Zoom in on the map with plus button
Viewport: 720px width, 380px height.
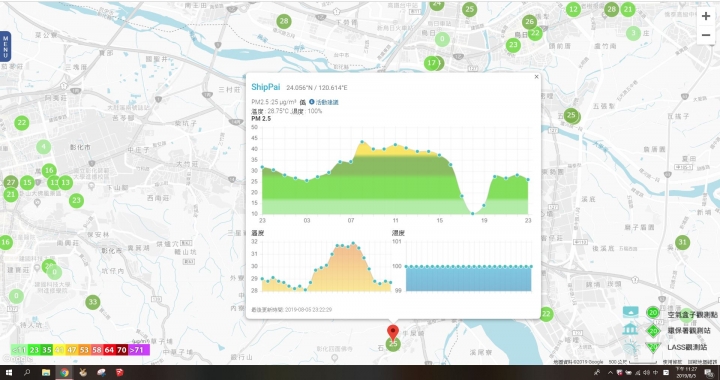[706, 17]
